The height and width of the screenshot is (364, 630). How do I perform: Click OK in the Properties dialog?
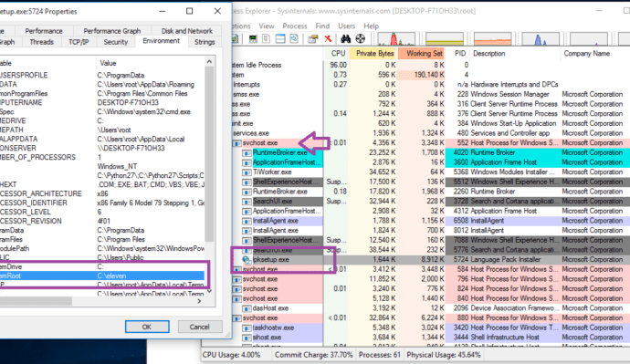pos(147,327)
